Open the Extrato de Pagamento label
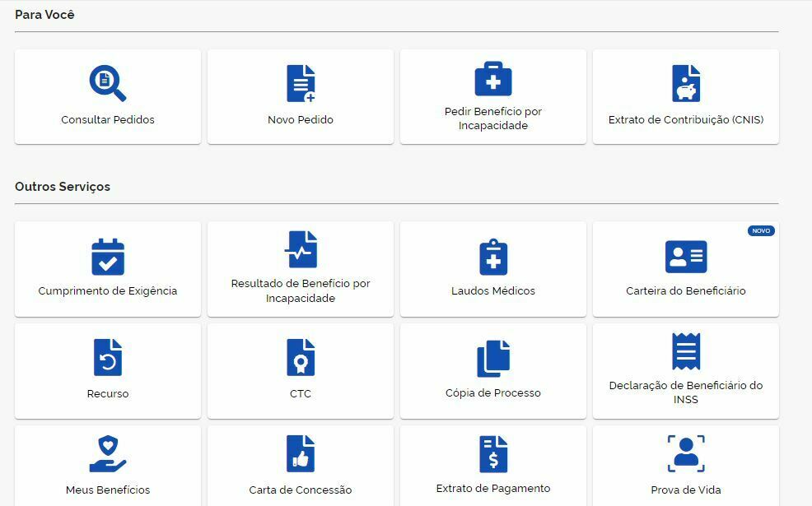The height and width of the screenshot is (506, 812). coord(493,489)
